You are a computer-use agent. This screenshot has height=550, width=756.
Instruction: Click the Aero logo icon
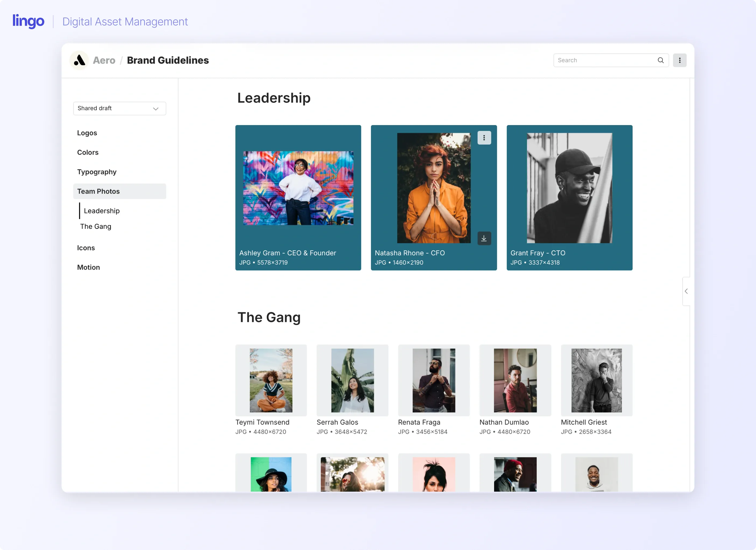(x=79, y=60)
